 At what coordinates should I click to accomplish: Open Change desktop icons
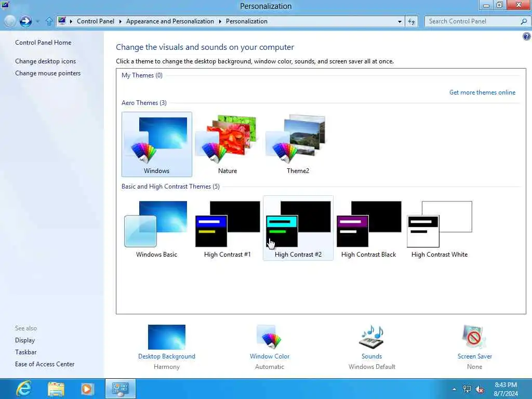46,61
